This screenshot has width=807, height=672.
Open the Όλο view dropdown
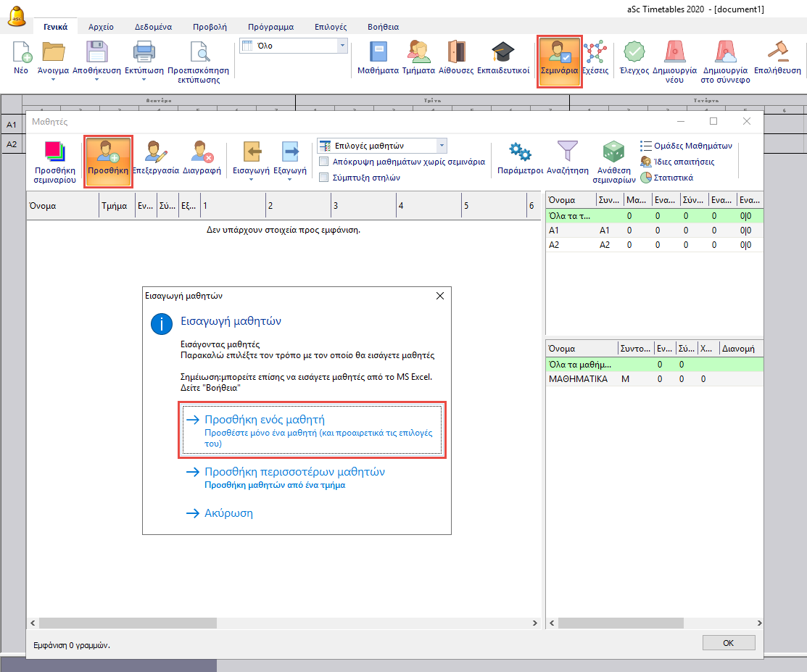pyautogui.click(x=342, y=46)
